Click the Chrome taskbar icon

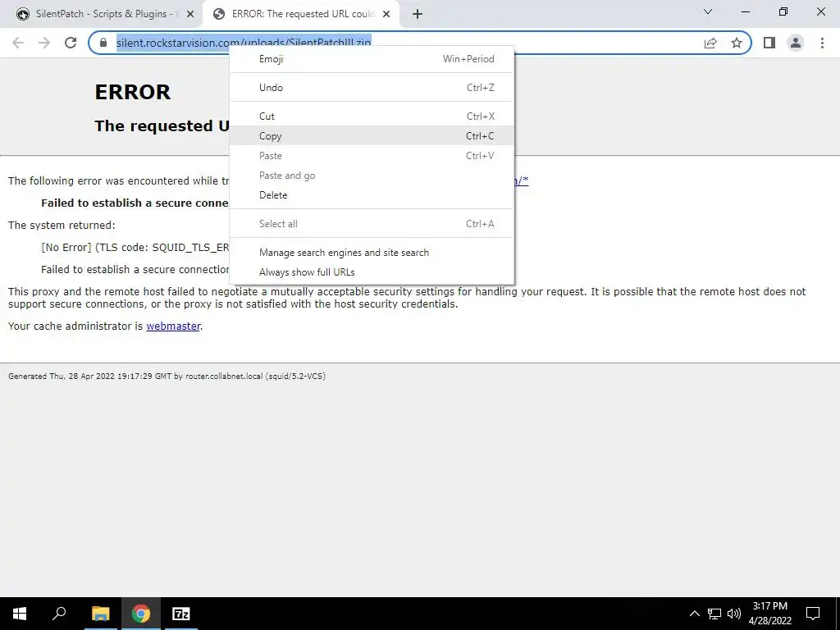point(141,614)
